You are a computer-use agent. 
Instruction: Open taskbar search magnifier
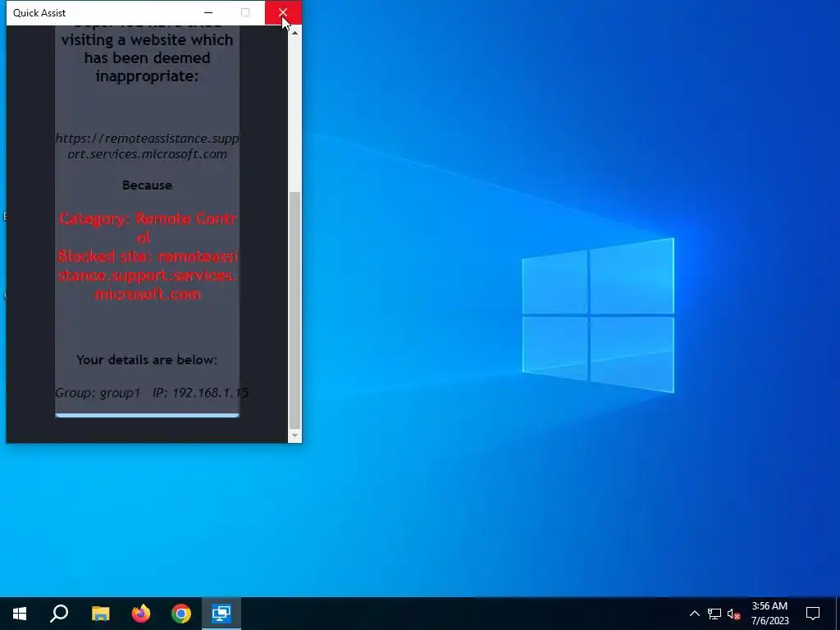click(59, 614)
